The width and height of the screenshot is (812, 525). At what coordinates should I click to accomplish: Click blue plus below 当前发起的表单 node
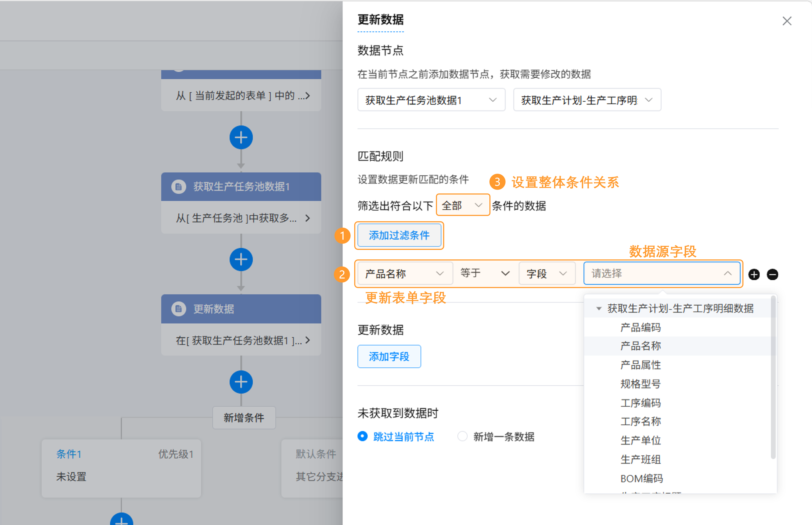[241, 137]
